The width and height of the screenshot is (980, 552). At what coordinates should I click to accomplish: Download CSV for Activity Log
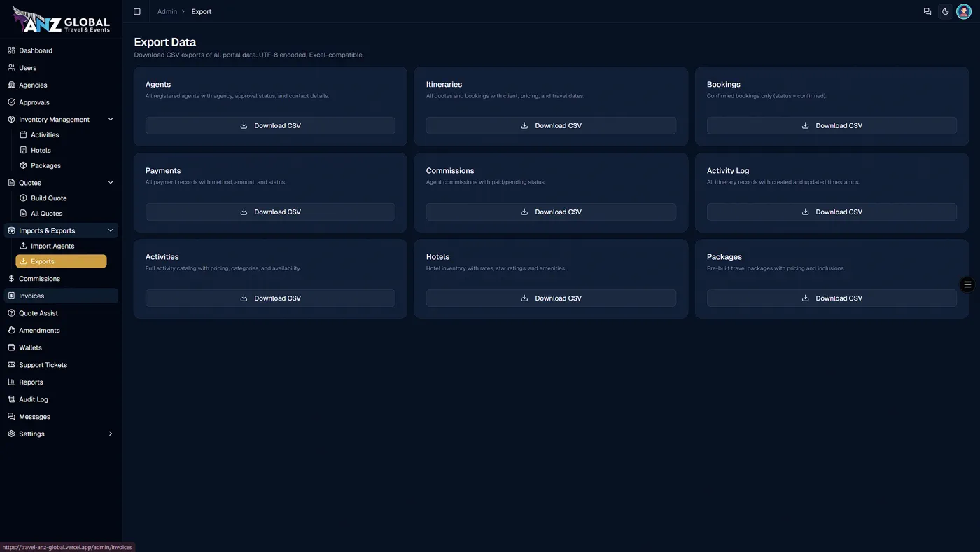click(x=832, y=212)
